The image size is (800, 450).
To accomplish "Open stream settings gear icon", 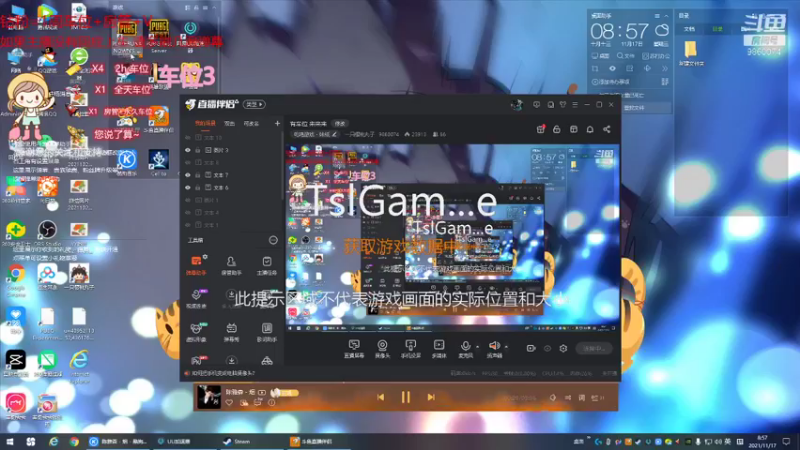I will click(563, 348).
